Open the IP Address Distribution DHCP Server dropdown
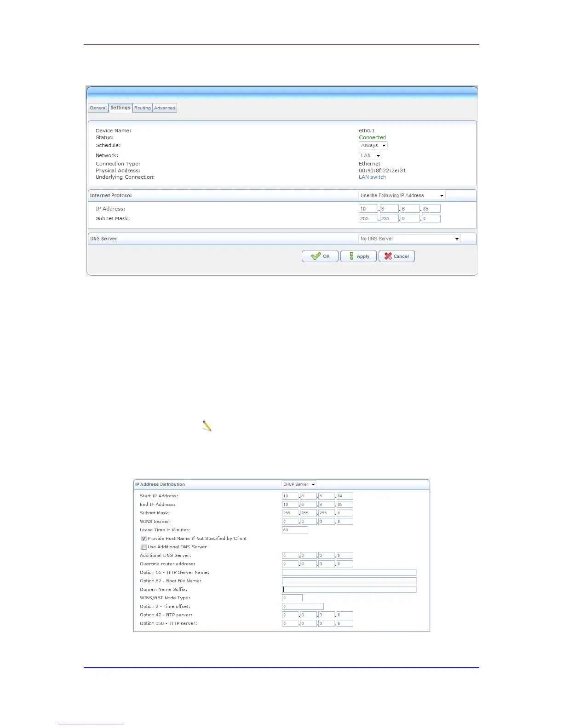563x728 pixels. pos(299,484)
